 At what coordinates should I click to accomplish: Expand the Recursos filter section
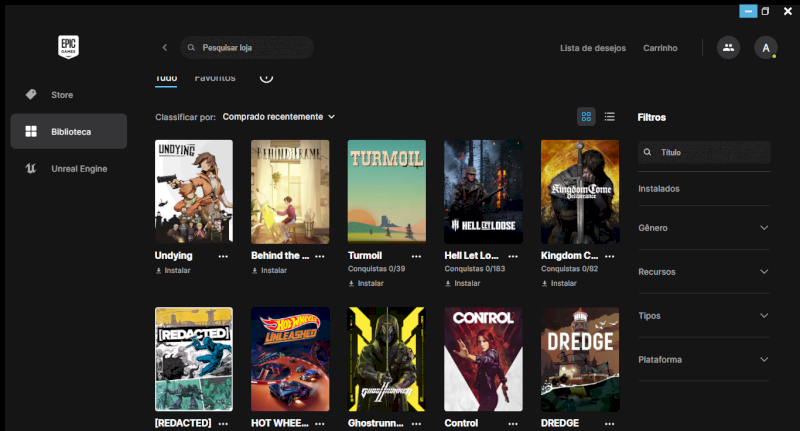tap(704, 272)
